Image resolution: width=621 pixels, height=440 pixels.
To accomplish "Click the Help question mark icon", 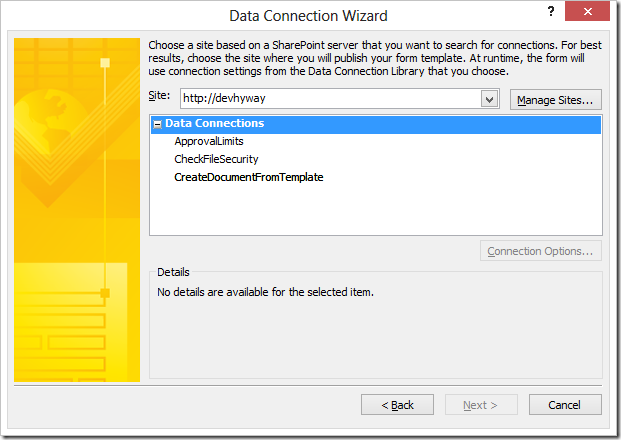I will click(x=551, y=11).
